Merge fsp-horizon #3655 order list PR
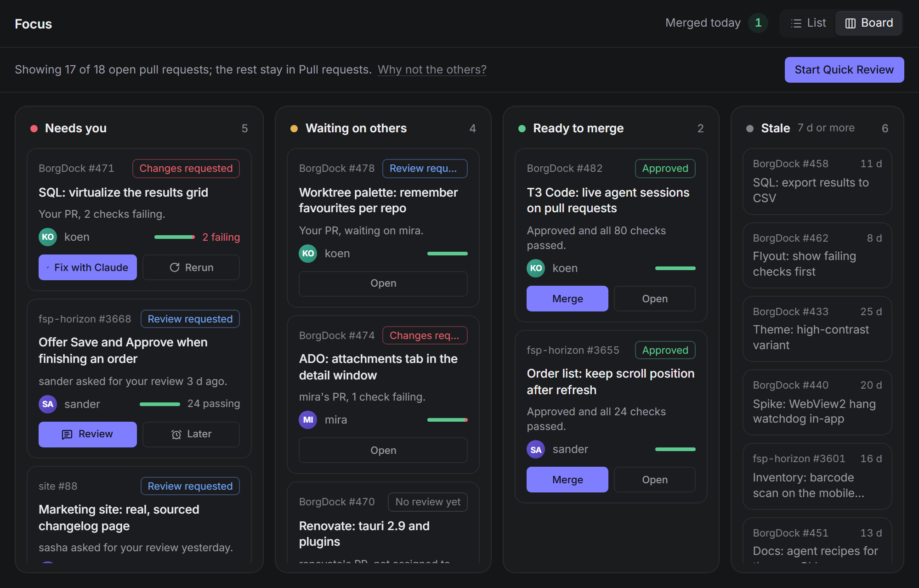Viewport: 919px width, 588px height. (567, 480)
